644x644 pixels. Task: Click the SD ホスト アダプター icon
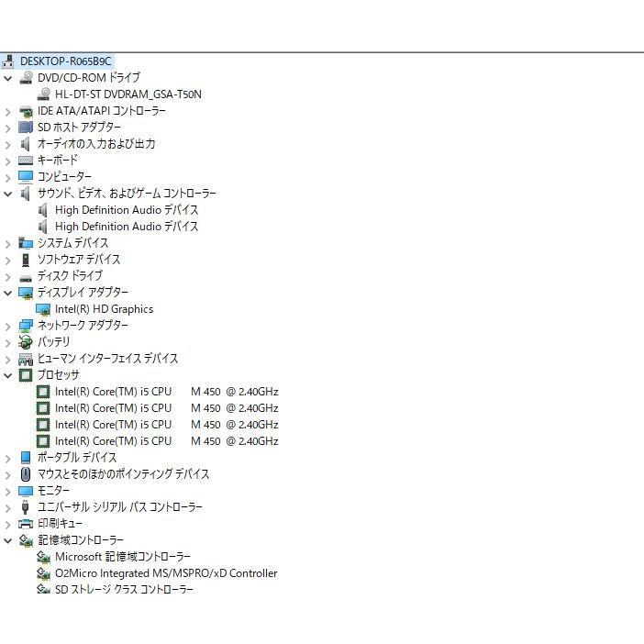26,128
